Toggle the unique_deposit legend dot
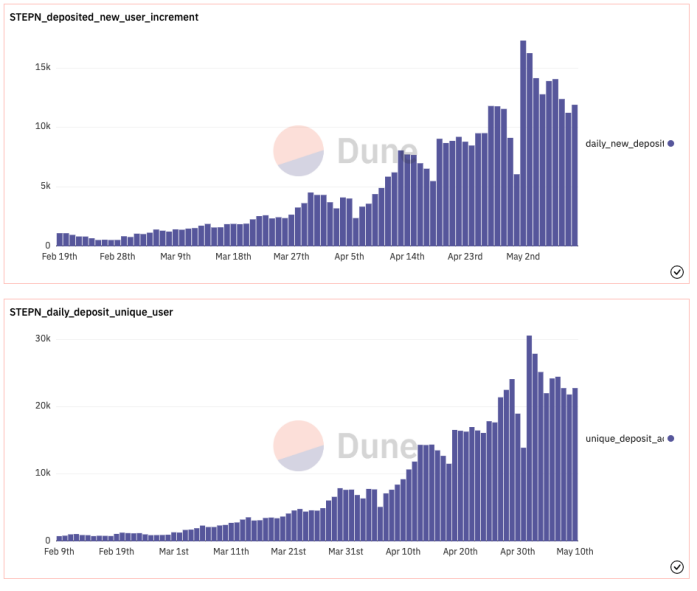 671,439
